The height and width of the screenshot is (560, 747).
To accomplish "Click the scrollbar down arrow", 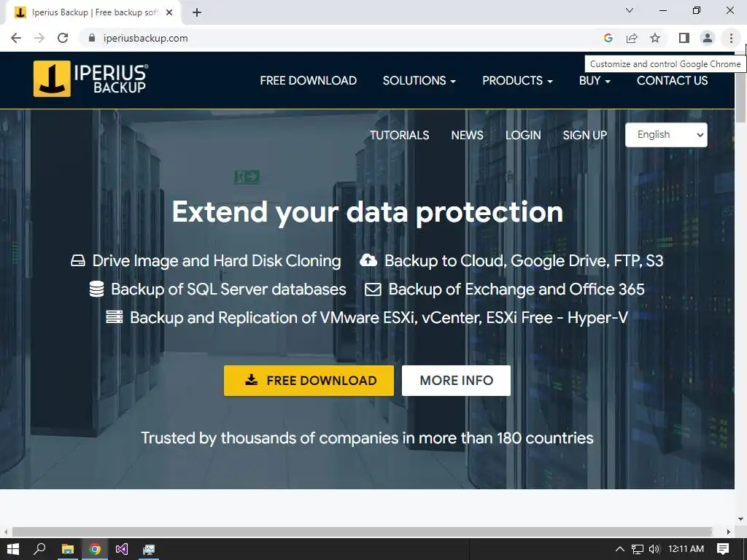I will click(x=741, y=519).
